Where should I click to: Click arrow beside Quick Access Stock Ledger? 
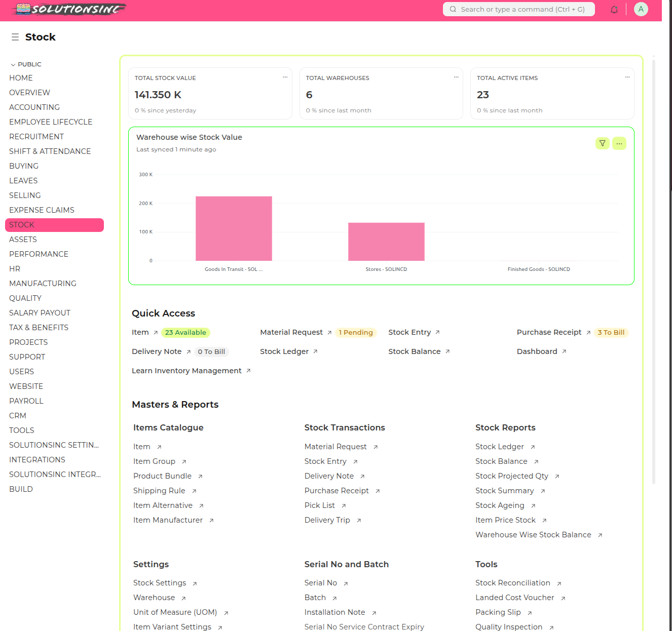point(315,351)
